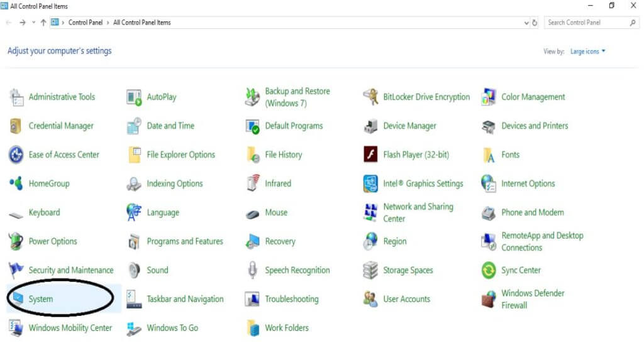Open the File Explorer Options icon
644x358 pixels.
click(x=135, y=155)
